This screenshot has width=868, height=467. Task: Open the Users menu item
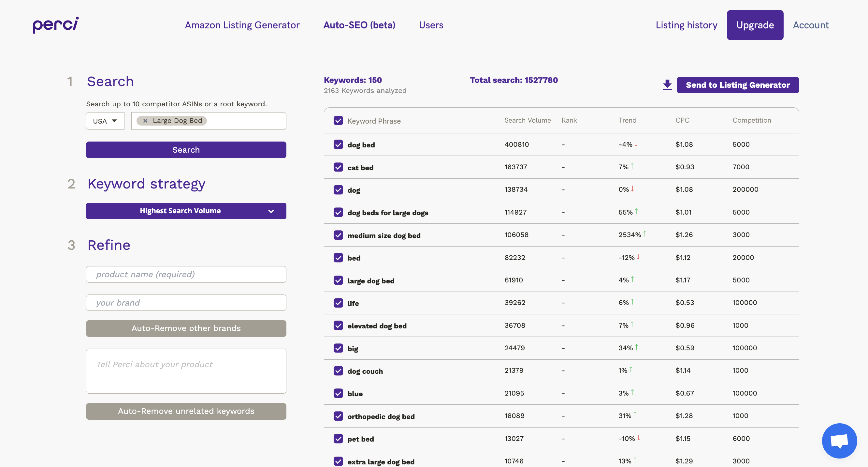click(431, 25)
